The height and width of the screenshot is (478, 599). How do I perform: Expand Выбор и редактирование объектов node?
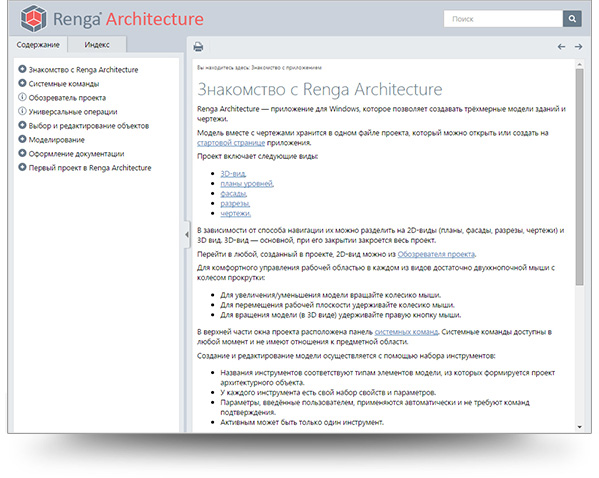(x=22, y=125)
